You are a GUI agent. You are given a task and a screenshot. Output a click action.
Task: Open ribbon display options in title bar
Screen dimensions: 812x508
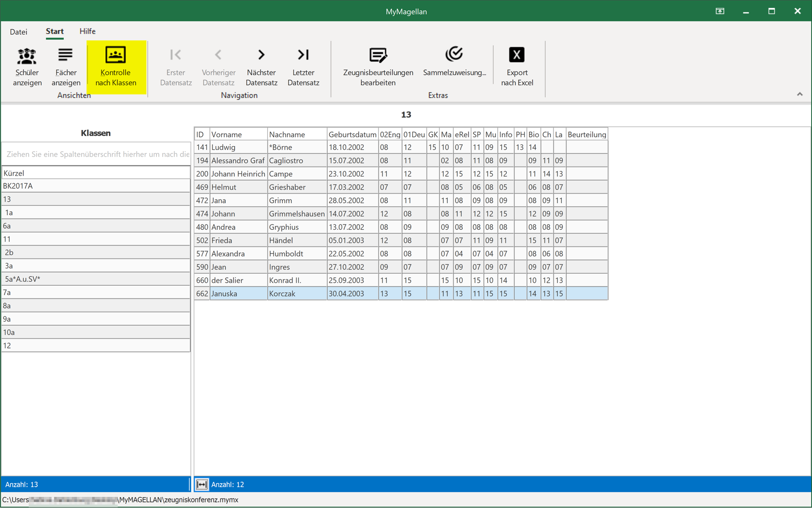(720, 11)
